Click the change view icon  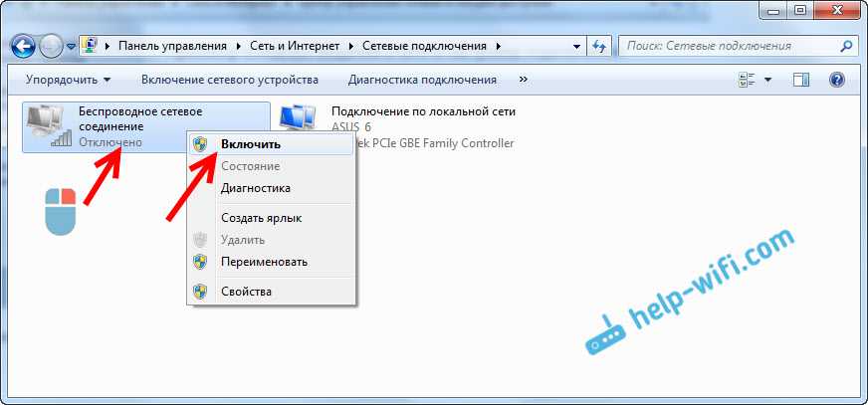click(748, 80)
